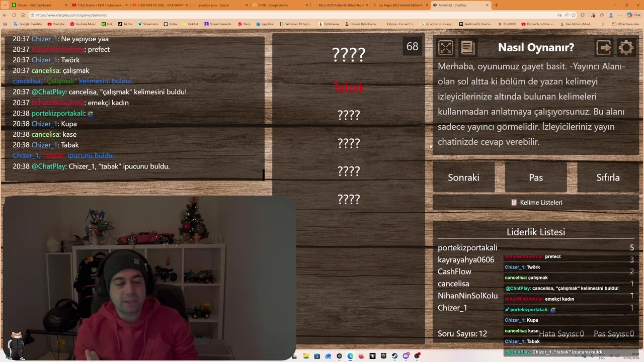
Task: Open the notes list icon beside fullscreen
Action: [x=467, y=47]
